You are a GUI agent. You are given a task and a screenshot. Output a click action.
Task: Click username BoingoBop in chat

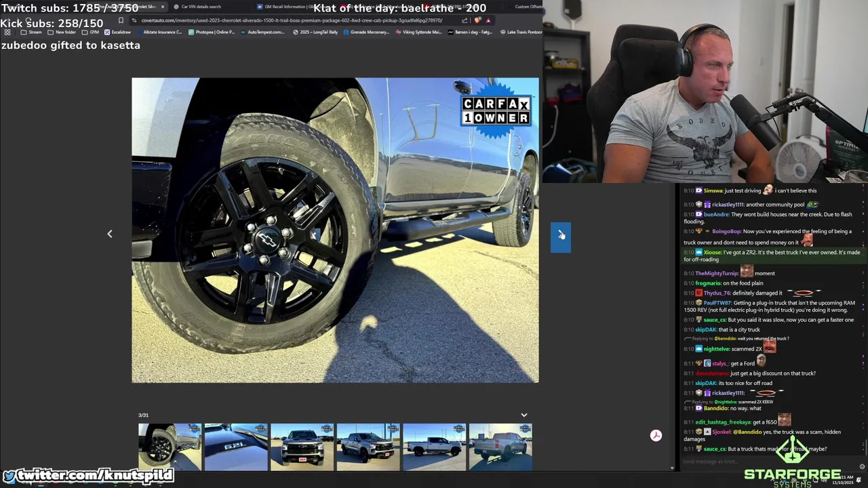(x=726, y=231)
